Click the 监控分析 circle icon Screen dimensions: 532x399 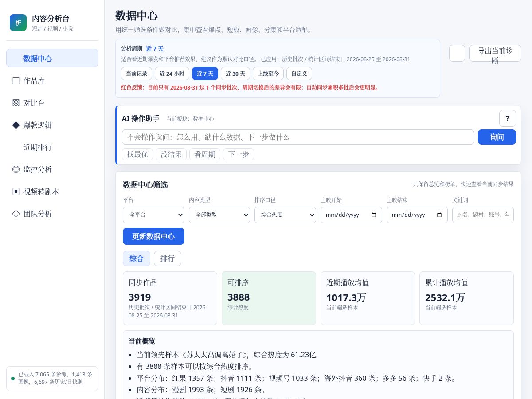(16, 169)
